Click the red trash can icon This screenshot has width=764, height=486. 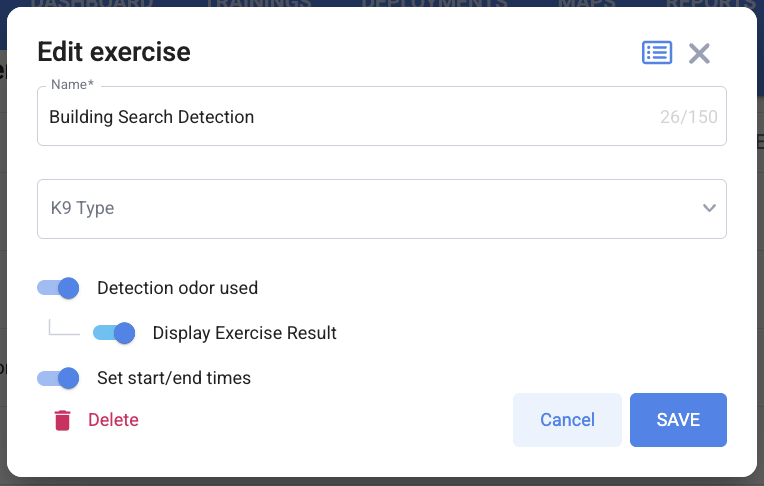[x=62, y=420]
